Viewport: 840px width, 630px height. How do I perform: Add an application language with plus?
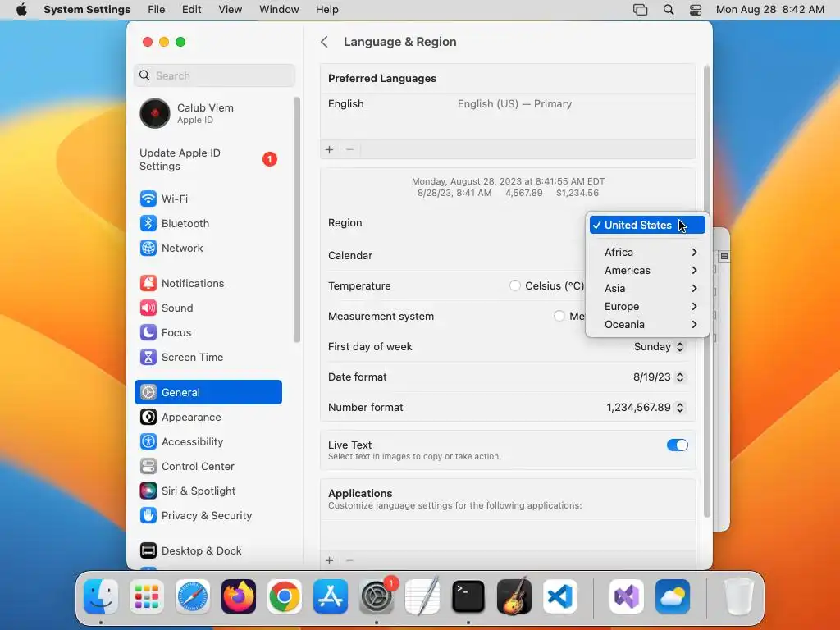(x=330, y=560)
